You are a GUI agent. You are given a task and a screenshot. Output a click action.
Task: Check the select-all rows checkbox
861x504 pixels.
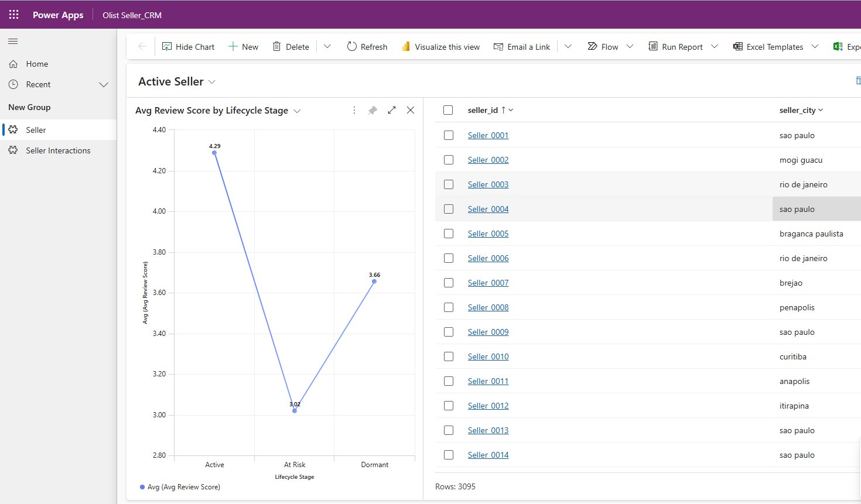click(x=448, y=110)
